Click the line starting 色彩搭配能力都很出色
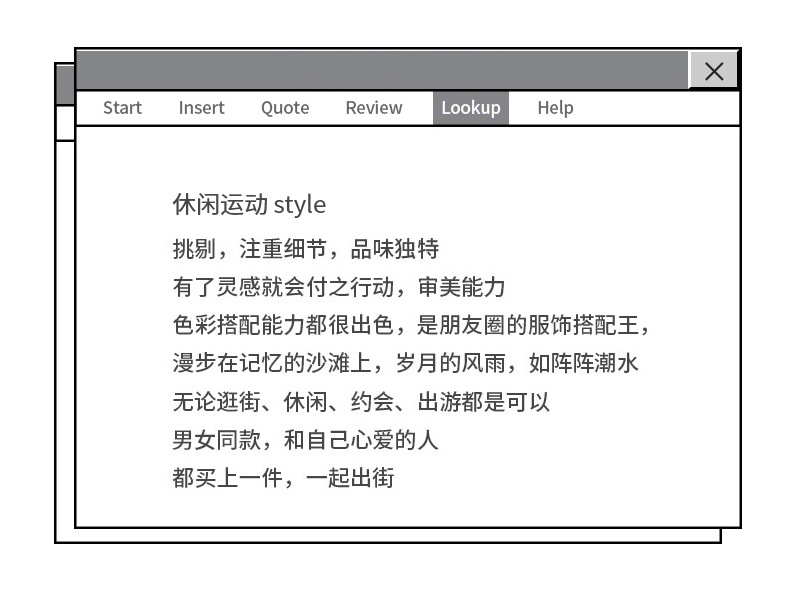The height and width of the screenshot is (595, 790). coord(411,325)
